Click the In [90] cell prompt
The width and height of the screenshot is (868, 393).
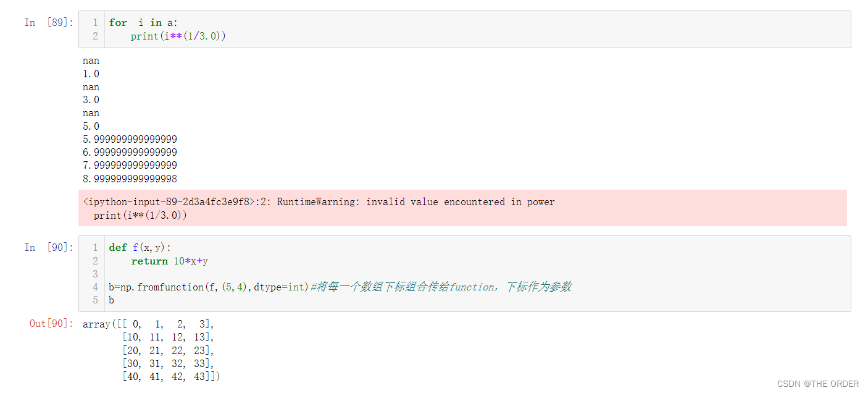pos(49,248)
